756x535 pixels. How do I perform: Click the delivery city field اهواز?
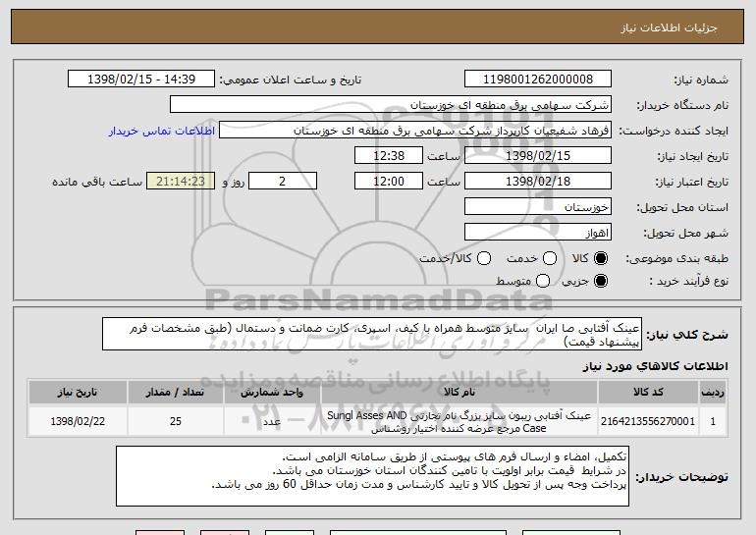[538, 233]
